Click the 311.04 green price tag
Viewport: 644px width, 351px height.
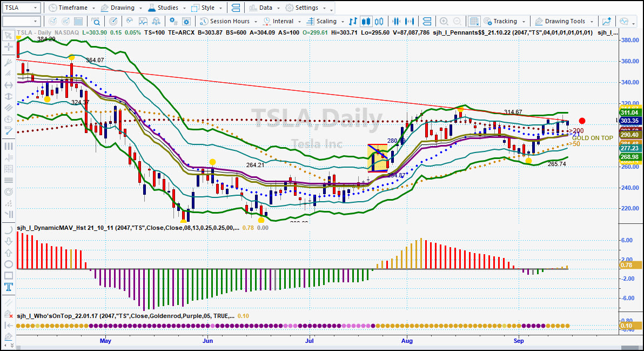pyautogui.click(x=629, y=112)
